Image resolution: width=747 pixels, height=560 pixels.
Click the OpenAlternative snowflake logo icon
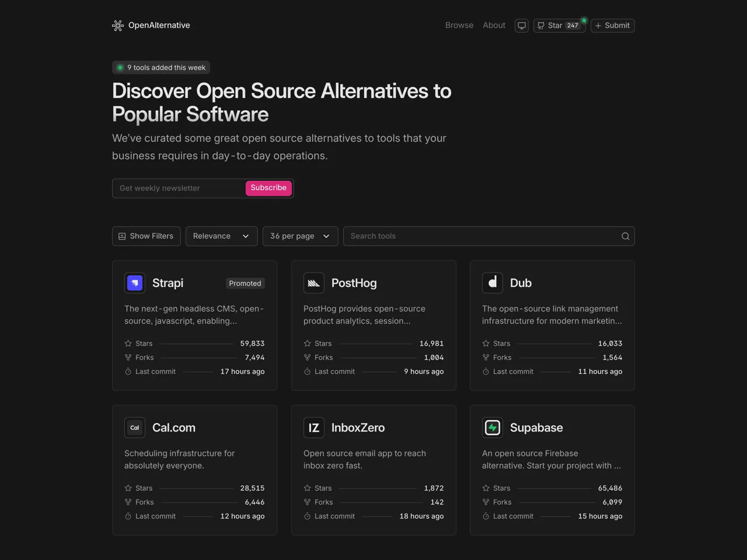tap(118, 25)
